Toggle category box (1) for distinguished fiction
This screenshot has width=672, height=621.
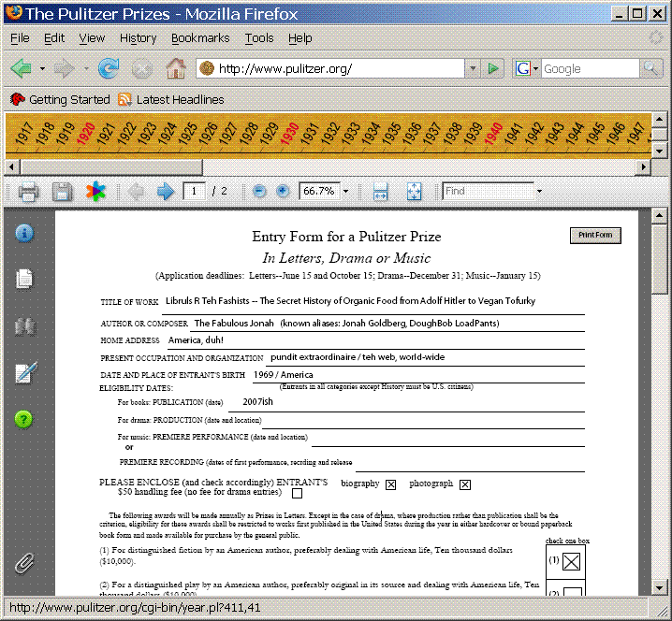click(571, 561)
